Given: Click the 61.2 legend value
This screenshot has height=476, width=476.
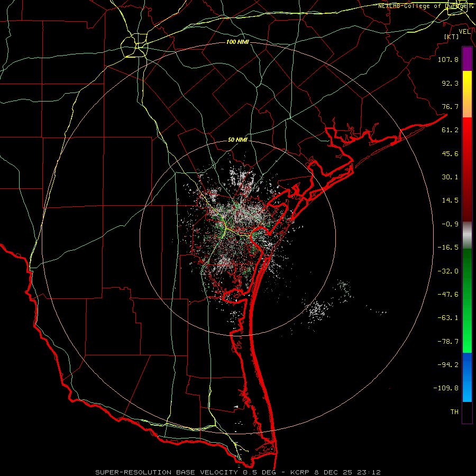Looking at the screenshot, I should [x=450, y=130].
